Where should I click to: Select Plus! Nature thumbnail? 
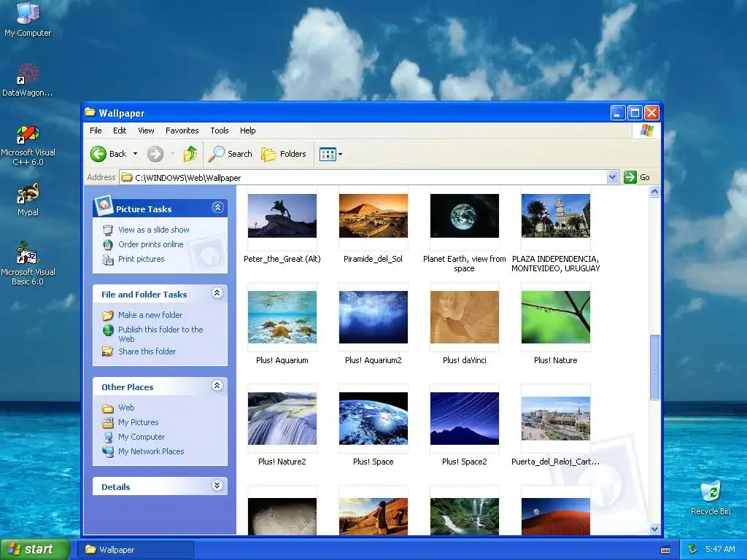(555, 317)
